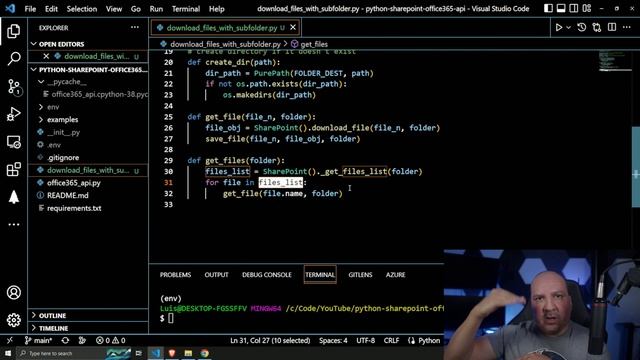
Task: Open editor More Actions ellipsis
Action: (627, 27)
